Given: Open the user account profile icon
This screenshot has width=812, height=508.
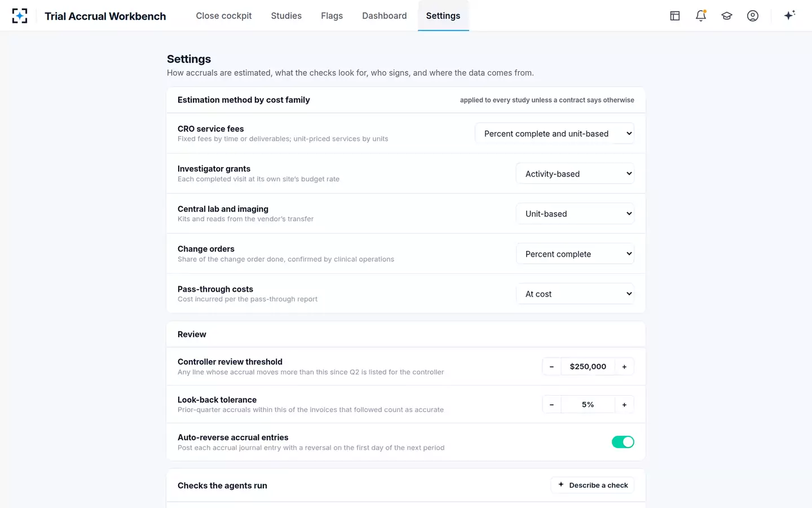Looking at the screenshot, I should (x=753, y=16).
